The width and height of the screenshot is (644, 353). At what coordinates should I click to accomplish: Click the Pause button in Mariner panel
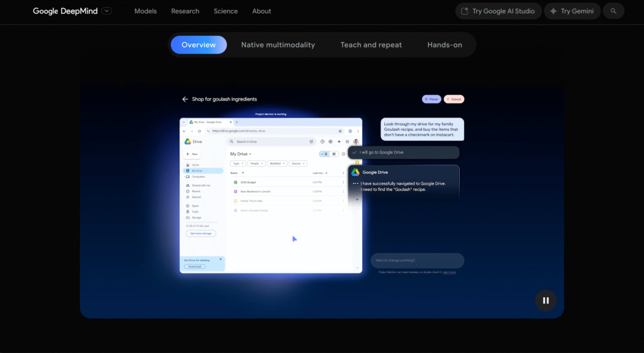[x=431, y=99]
